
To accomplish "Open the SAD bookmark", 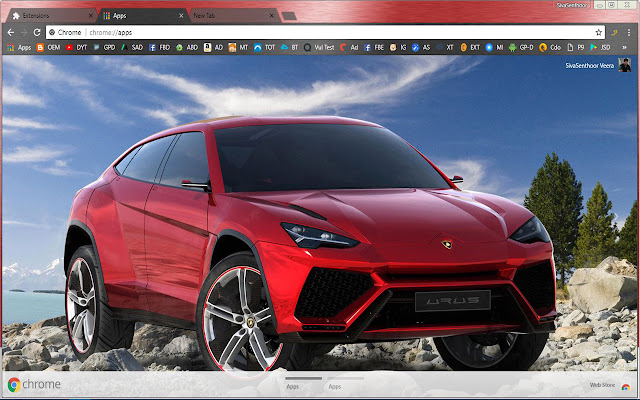I will tap(131, 47).
